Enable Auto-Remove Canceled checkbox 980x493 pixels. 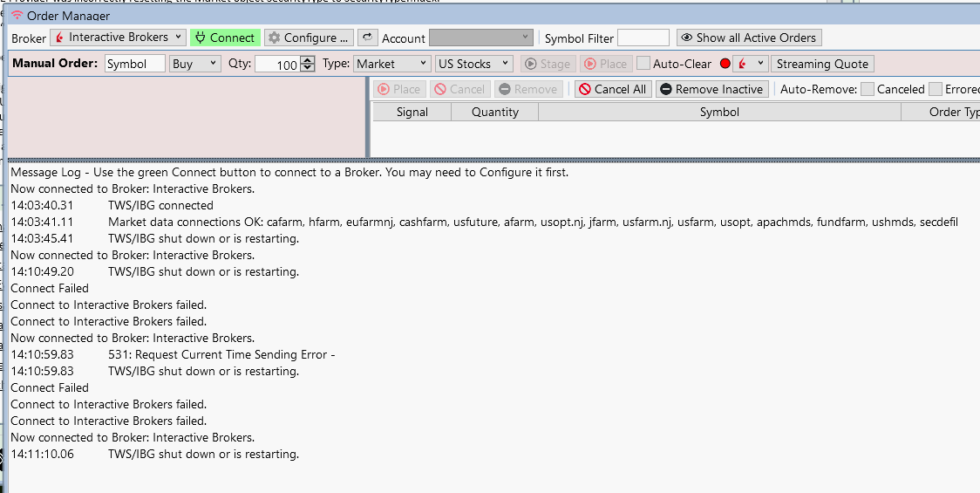(x=868, y=89)
